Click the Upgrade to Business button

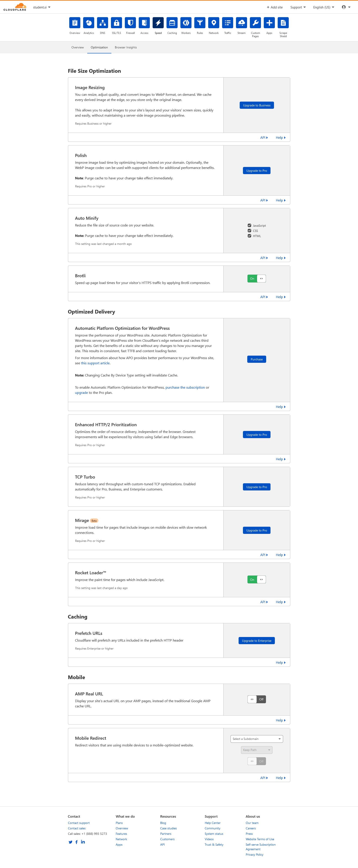pos(257,106)
